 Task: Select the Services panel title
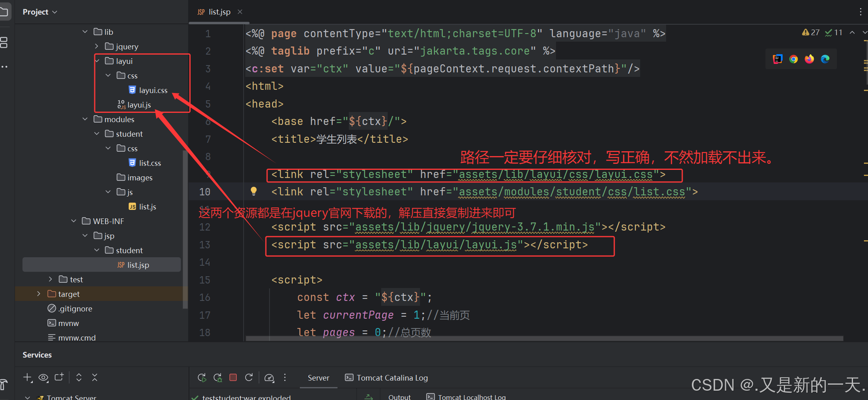(37, 355)
